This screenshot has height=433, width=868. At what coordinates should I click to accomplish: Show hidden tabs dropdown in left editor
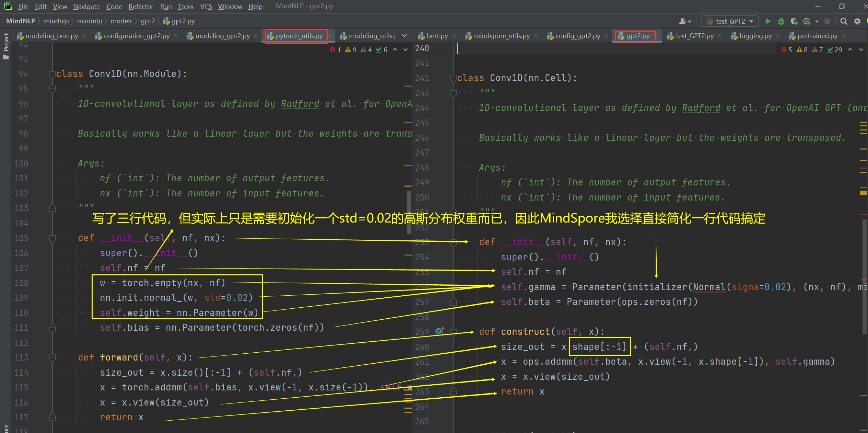(x=404, y=36)
